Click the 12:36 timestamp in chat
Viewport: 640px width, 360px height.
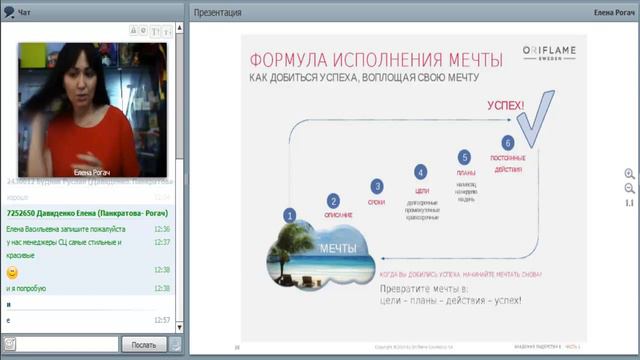coord(162,229)
